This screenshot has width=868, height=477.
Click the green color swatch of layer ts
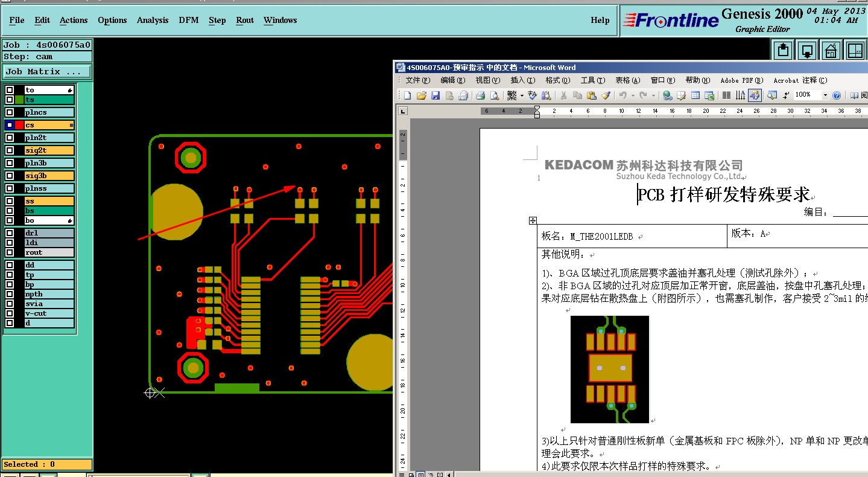19,100
